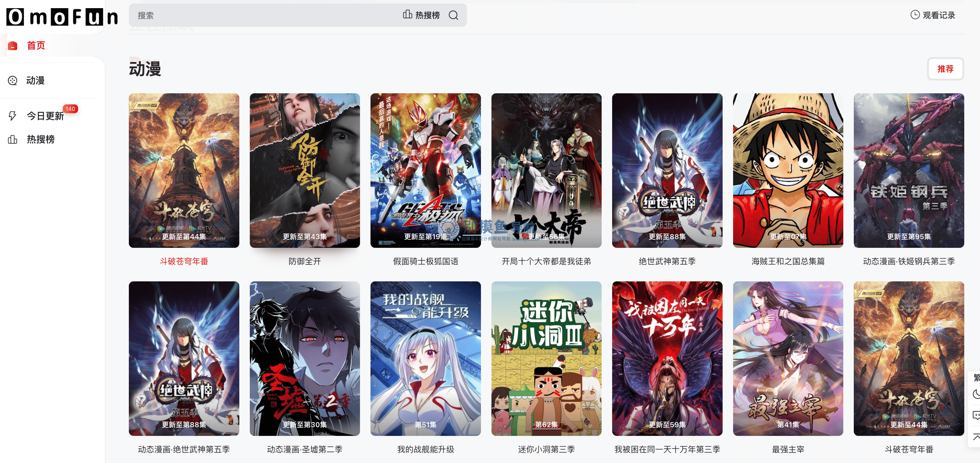The height and width of the screenshot is (463, 980).
Task: Toggle dark mode moon icon
Action: click(x=976, y=394)
